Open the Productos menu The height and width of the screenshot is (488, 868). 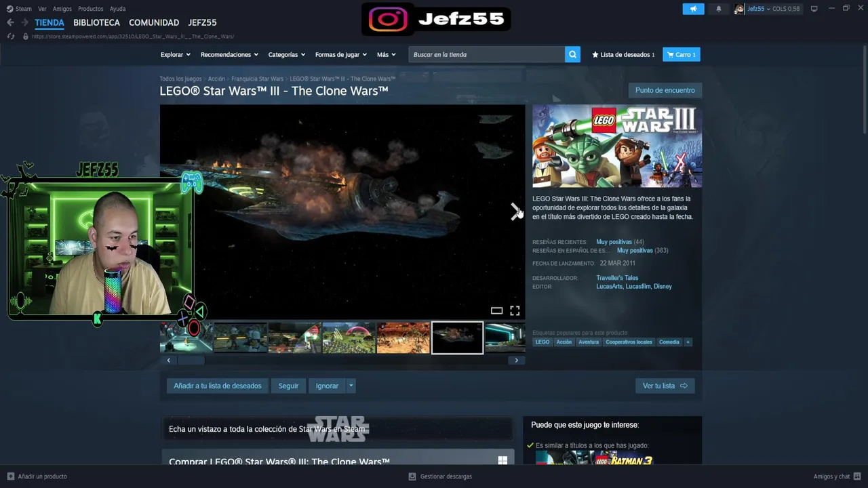[x=90, y=9]
